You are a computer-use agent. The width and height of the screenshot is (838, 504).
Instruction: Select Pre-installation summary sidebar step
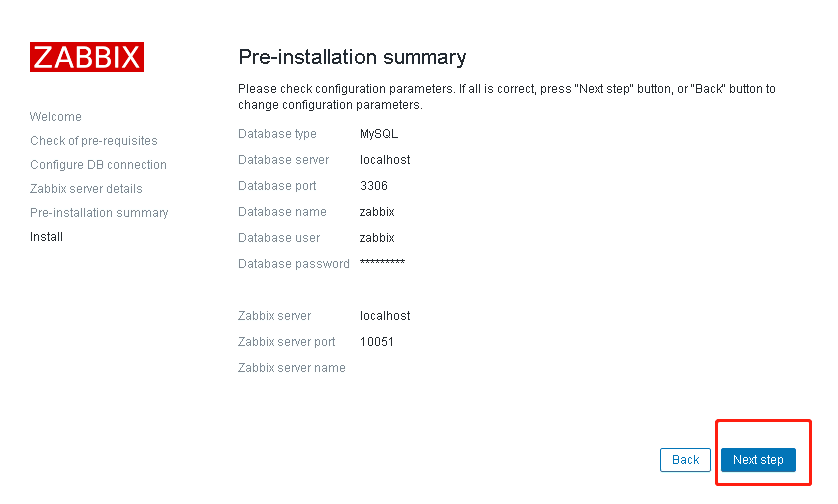pyautogui.click(x=99, y=213)
